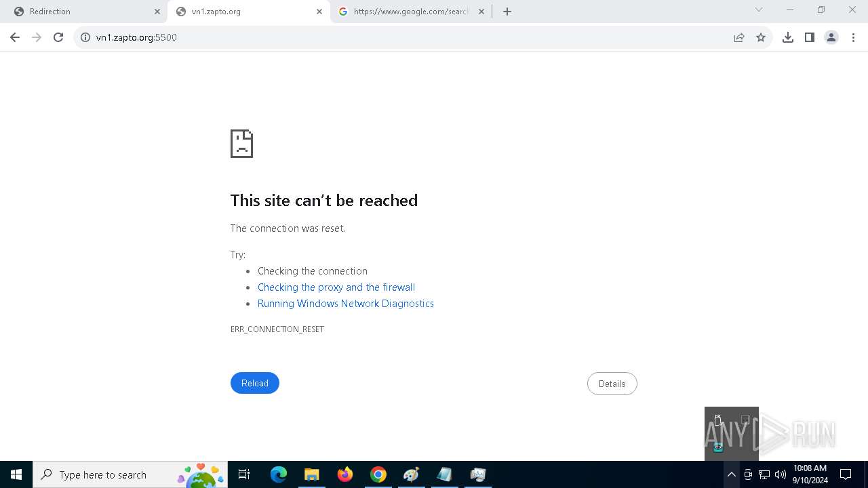Viewport: 868px width, 488px height.
Task: Open Chrome three-dot menu
Action: [853, 37]
